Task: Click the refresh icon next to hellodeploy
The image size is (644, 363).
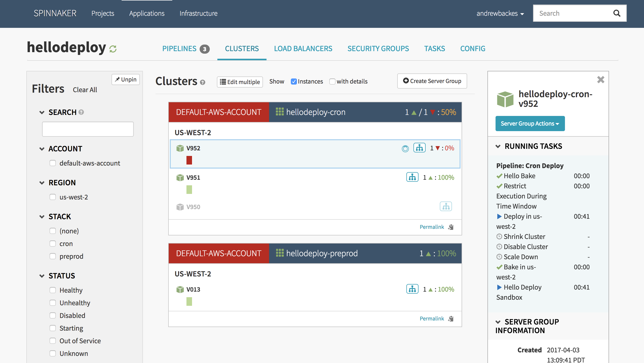Action: 113,49
